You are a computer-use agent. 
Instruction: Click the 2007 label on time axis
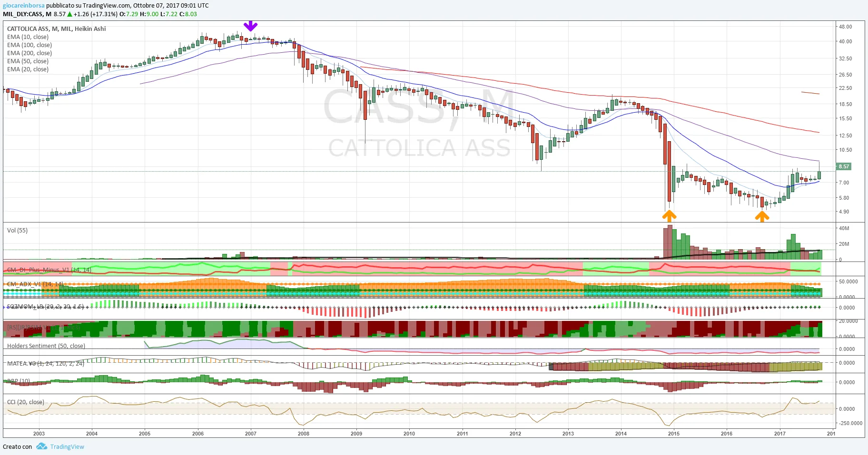click(250, 434)
